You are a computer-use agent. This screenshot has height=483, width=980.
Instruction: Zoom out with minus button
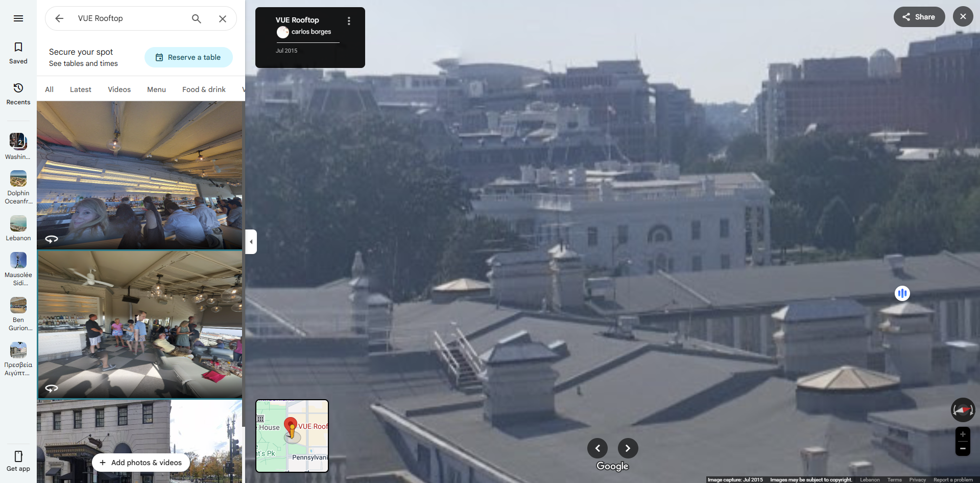pyautogui.click(x=963, y=449)
